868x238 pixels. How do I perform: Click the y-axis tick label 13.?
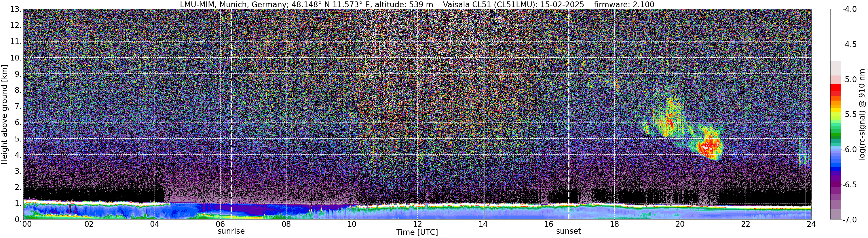(x=16, y=10)
